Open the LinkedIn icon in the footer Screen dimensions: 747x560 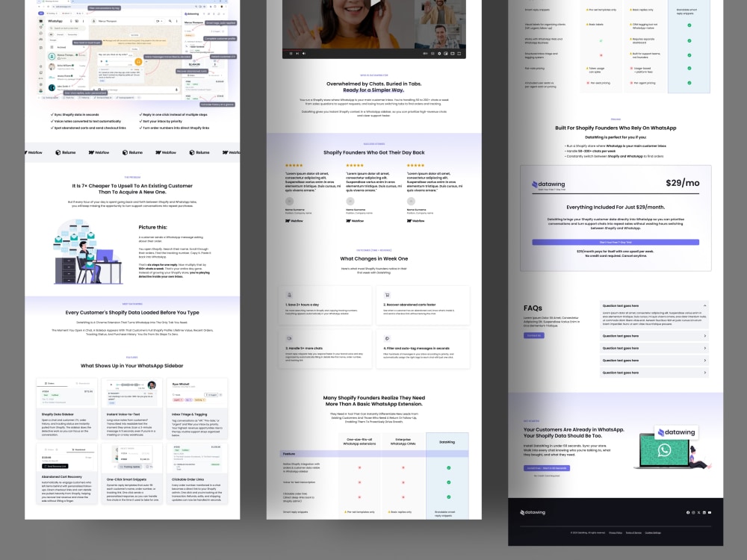[704, 512]
